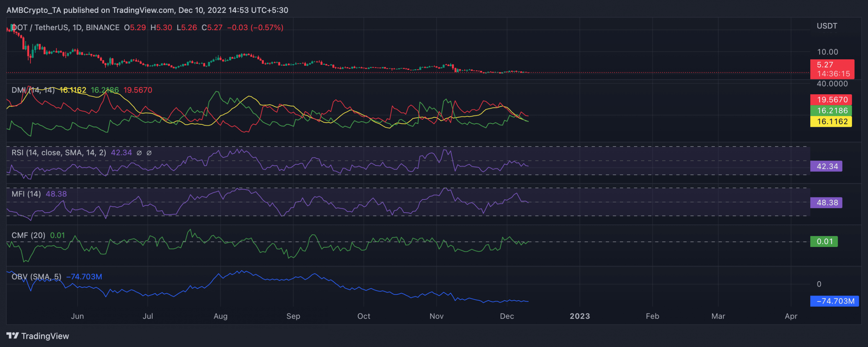868x347 pixels.
Task: Click the Aug label on the time axis
Action: click(x=220, y=316)
